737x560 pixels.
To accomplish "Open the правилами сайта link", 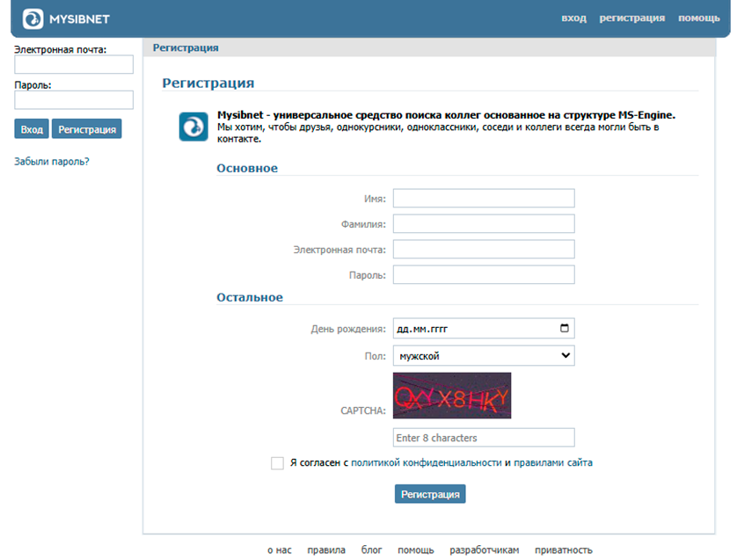I will [x=552, y=462].
